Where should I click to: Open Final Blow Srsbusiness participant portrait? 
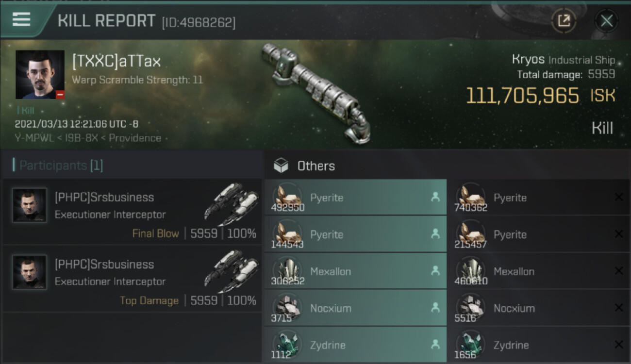point(30,205)
